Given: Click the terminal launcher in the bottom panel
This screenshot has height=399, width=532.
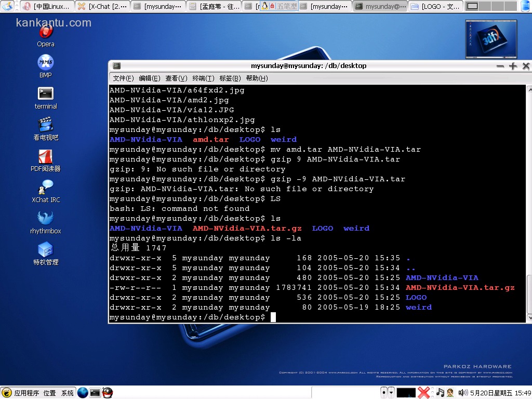Looking at the screenshot, I should point(95,393).
